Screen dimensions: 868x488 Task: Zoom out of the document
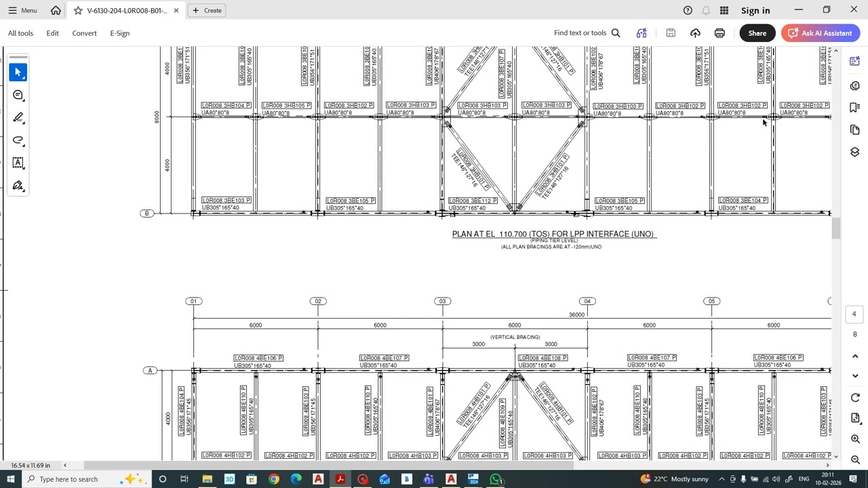click(x=854, y=460)
